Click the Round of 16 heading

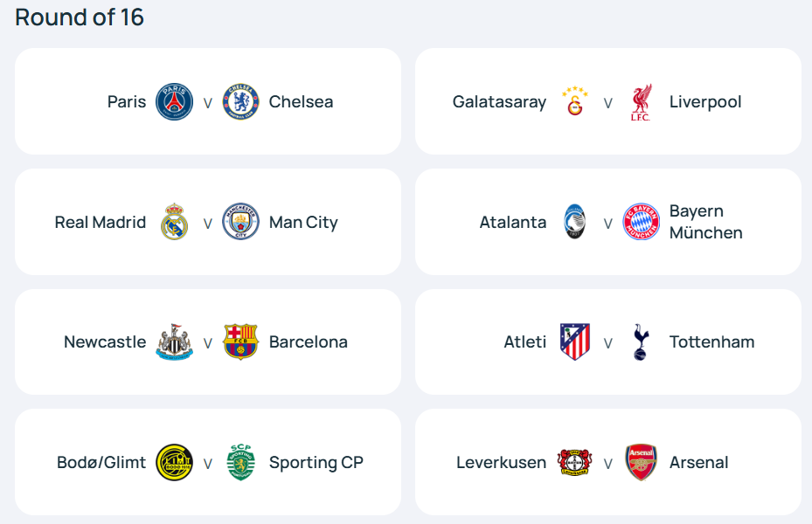(79, 17)
